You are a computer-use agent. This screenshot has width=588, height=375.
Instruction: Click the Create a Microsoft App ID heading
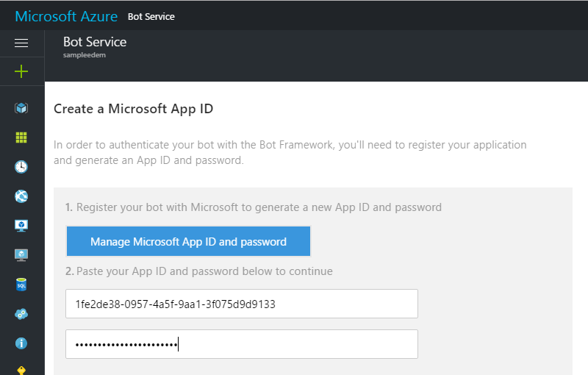[x=133, y=109]
